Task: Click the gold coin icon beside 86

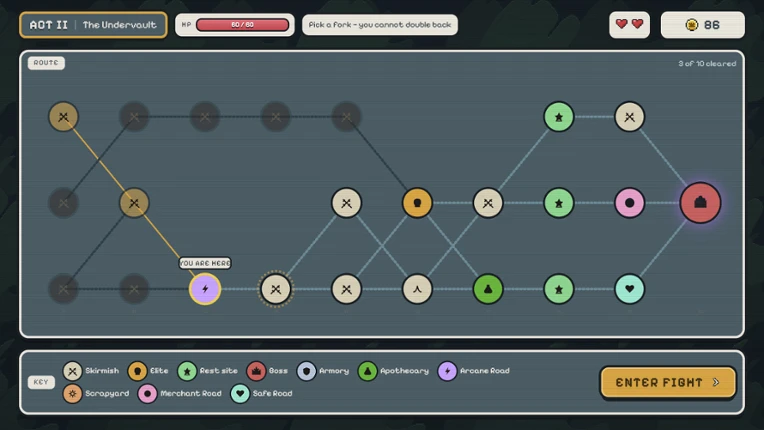Action: coord(691,25)
